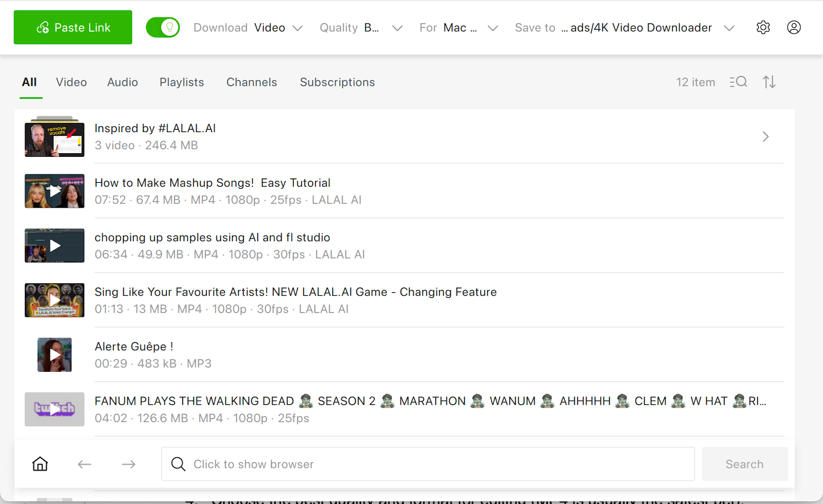The height and width of the screenshot is (504, 823).
Task: Go to home in the browser bar
Action: pyautogui.click(x=40, y=464)
